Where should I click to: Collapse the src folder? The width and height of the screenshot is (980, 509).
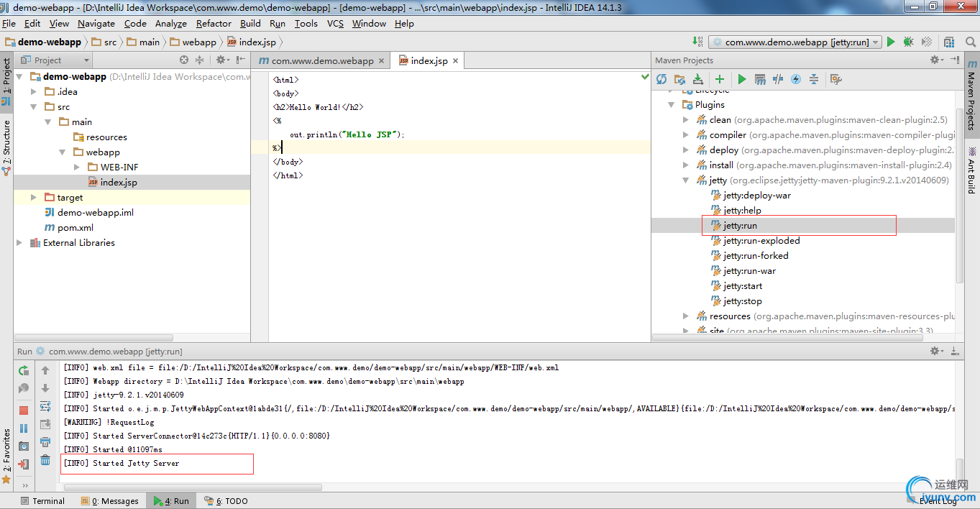[x=34, y=106]
